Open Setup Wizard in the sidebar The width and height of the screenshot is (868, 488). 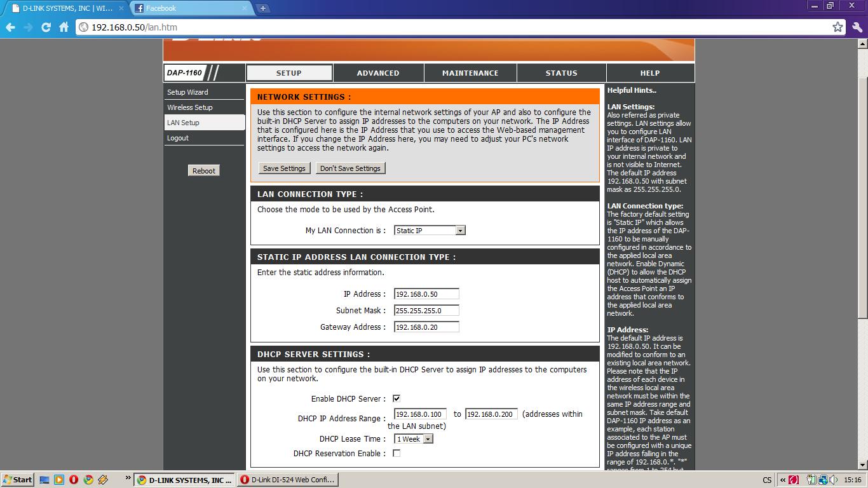187,92
